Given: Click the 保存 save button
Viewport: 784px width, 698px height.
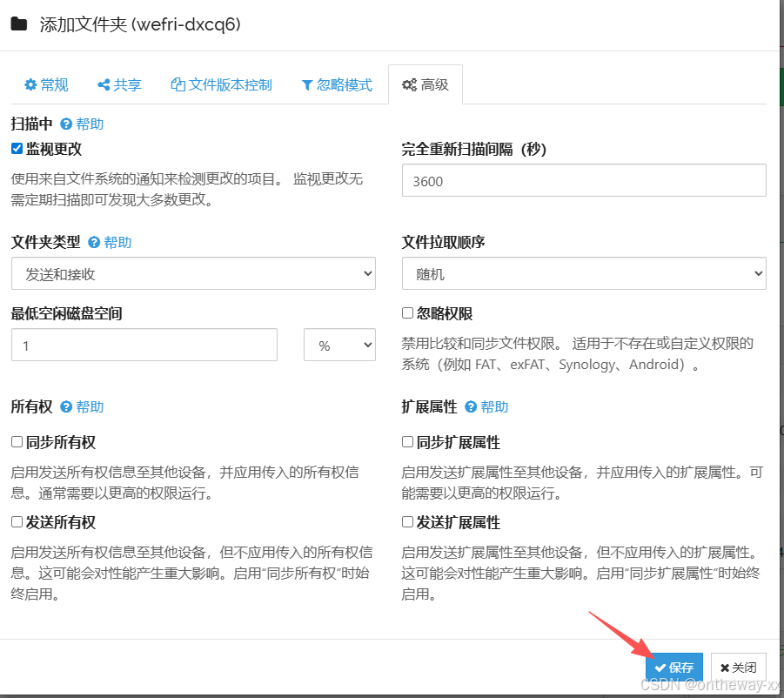Looking at the screenshot, I should click(674, 667).
